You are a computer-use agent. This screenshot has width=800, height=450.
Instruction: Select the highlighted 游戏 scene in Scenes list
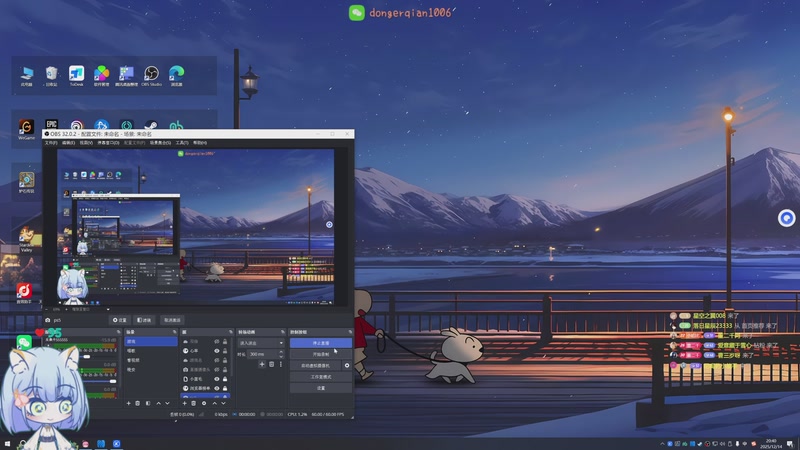point(151,341)
